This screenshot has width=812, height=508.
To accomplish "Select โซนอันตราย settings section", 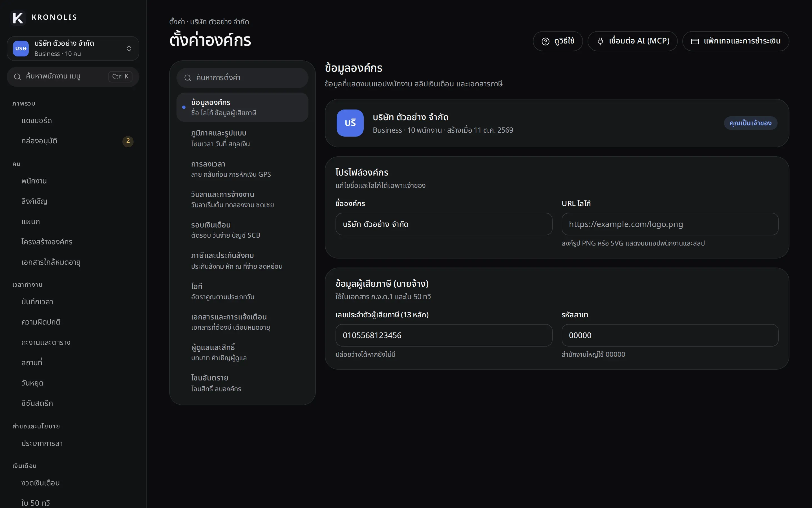I will pyautogui.click(x=242, y=383).
